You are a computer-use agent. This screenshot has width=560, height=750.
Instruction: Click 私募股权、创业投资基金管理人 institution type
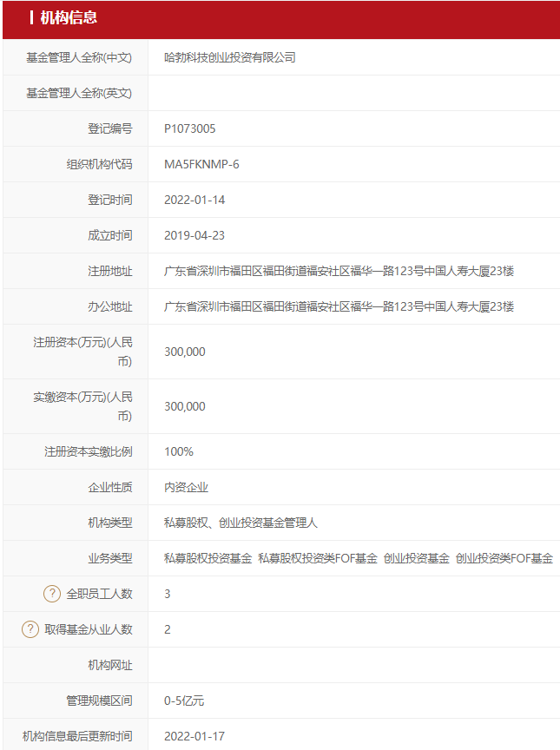pos(240,523)
